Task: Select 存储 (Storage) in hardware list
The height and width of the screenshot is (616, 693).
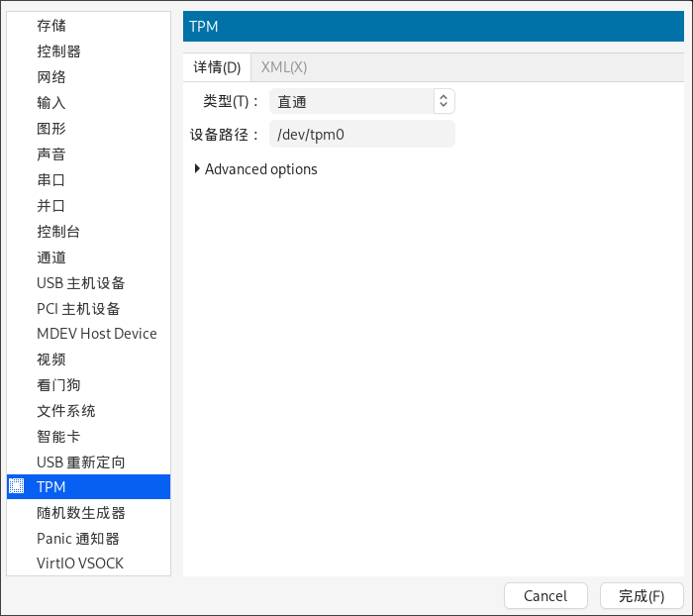Action: 51,25
